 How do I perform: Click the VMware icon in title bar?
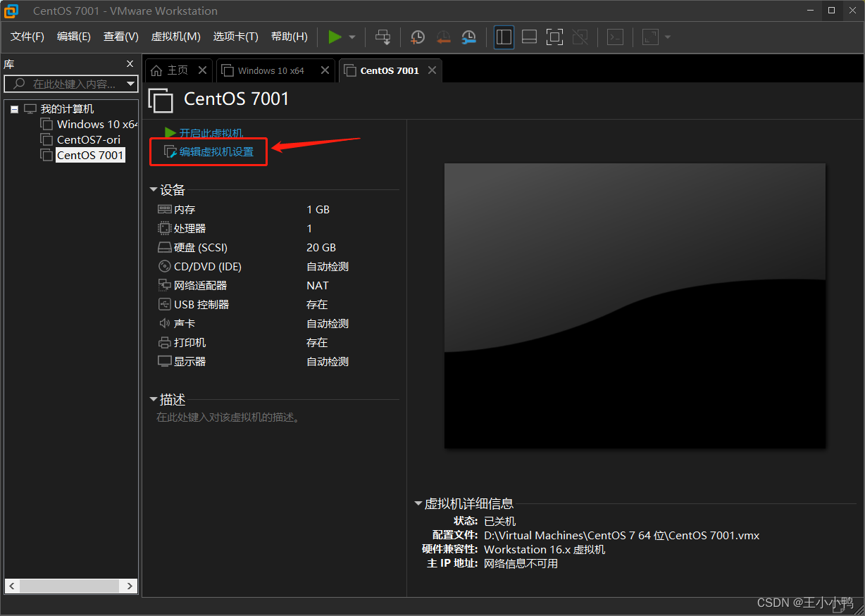click(11, 11)
